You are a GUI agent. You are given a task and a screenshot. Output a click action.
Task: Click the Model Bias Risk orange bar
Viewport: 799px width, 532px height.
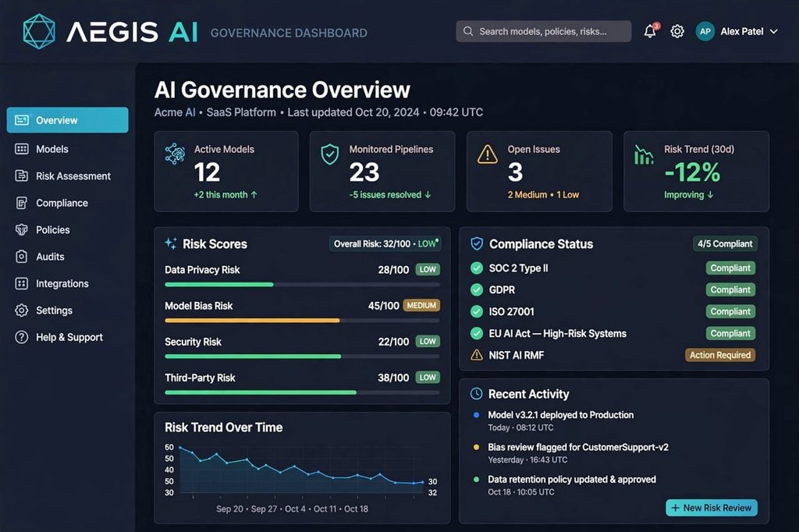[x=252, y=321]
